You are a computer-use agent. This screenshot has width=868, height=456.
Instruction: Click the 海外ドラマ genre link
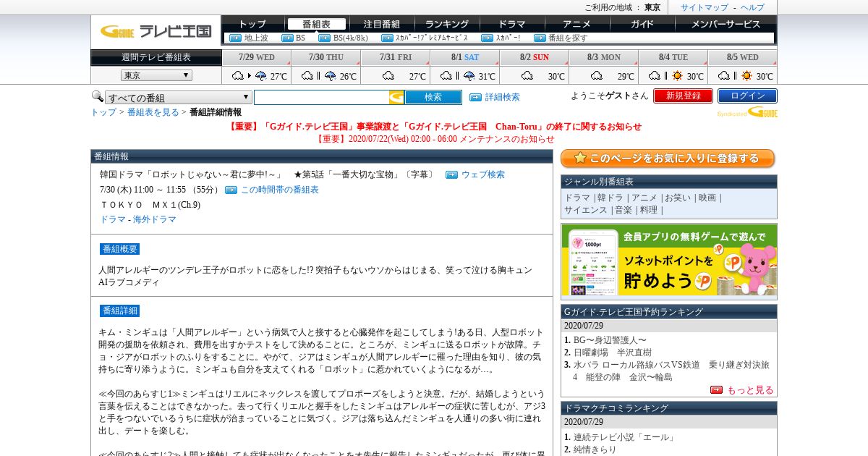point(154,219)
